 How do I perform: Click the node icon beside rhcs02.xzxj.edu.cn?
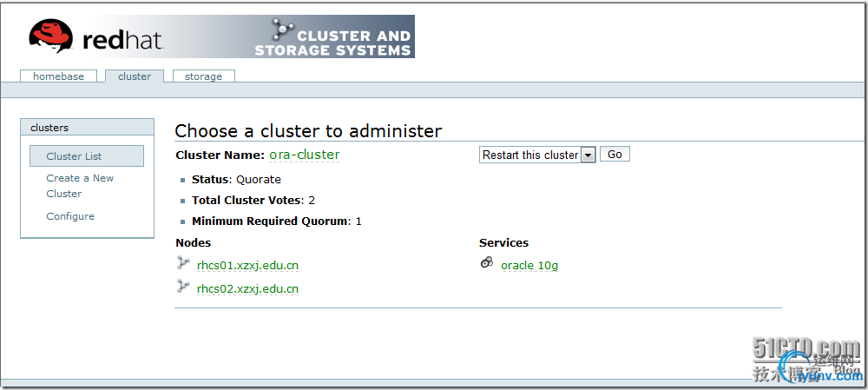[x=182, y=287]
